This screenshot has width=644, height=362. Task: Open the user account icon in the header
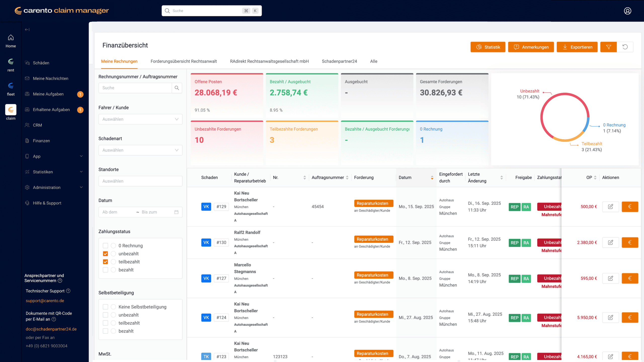627,11
